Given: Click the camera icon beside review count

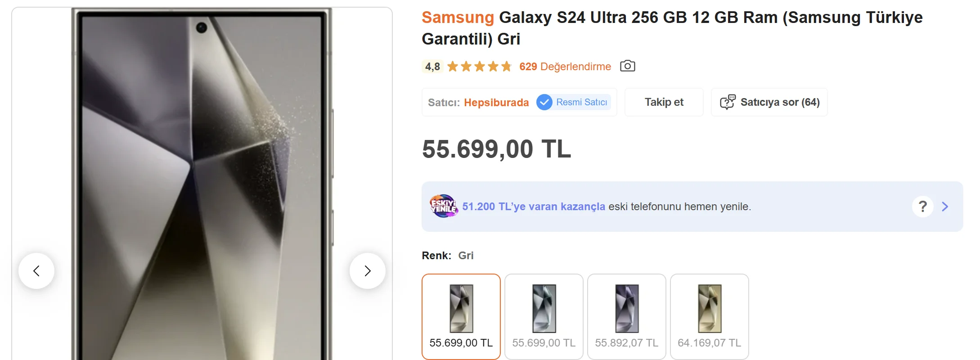Looking at the screenshot, I should point(627,66).
